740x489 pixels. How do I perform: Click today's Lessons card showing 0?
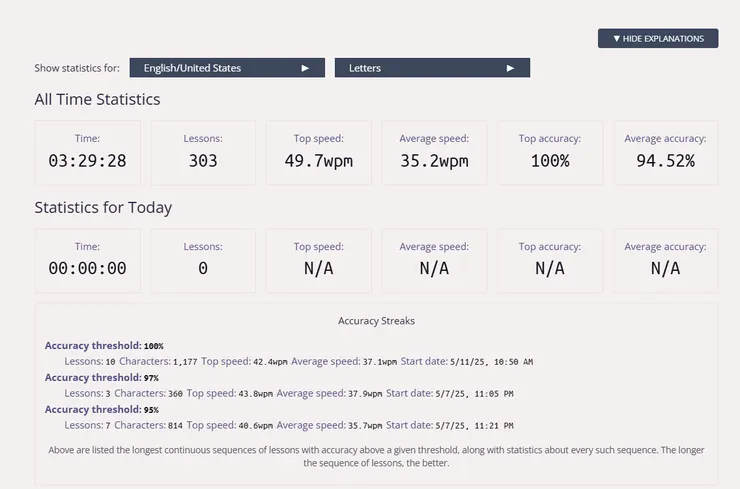coord(203,260)
